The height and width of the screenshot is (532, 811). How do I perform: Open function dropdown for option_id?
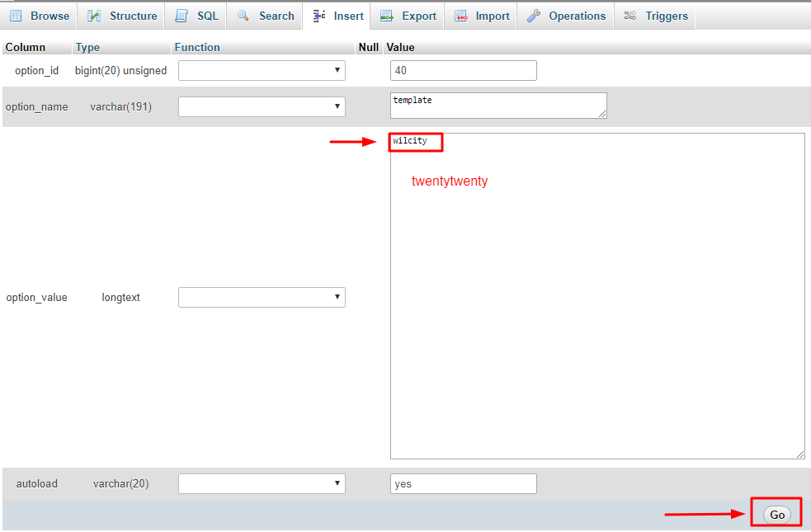click(262, 70)
